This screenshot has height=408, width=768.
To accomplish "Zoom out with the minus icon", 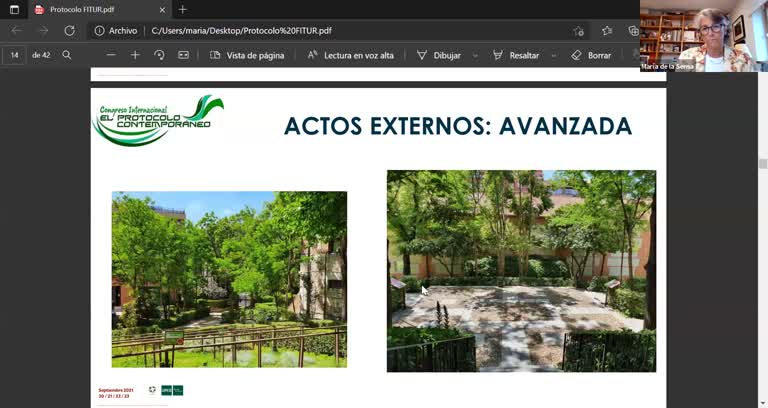I will [111, 55].
